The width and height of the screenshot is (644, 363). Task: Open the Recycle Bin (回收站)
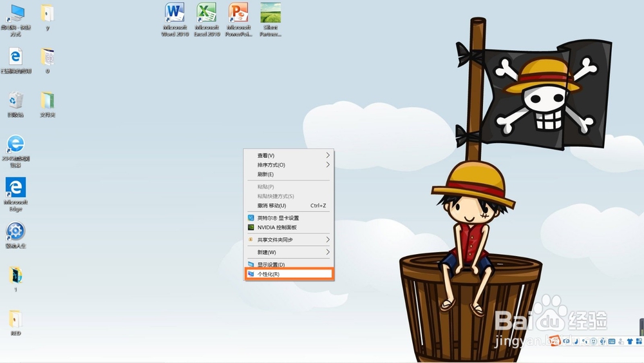click(x=15, y=104)
